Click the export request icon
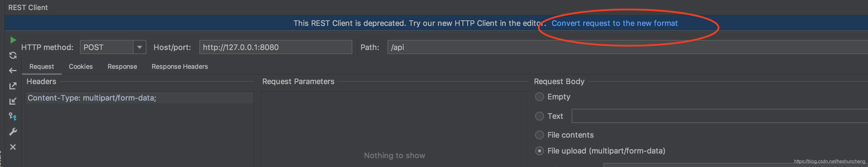The height and width of the screenshot is (167, 868). click(13, 86)
